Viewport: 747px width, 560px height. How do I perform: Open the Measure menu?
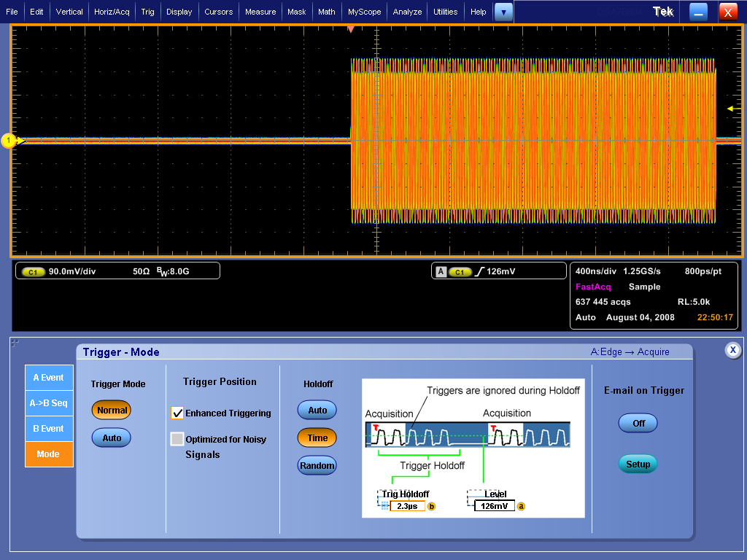[260, 12]
